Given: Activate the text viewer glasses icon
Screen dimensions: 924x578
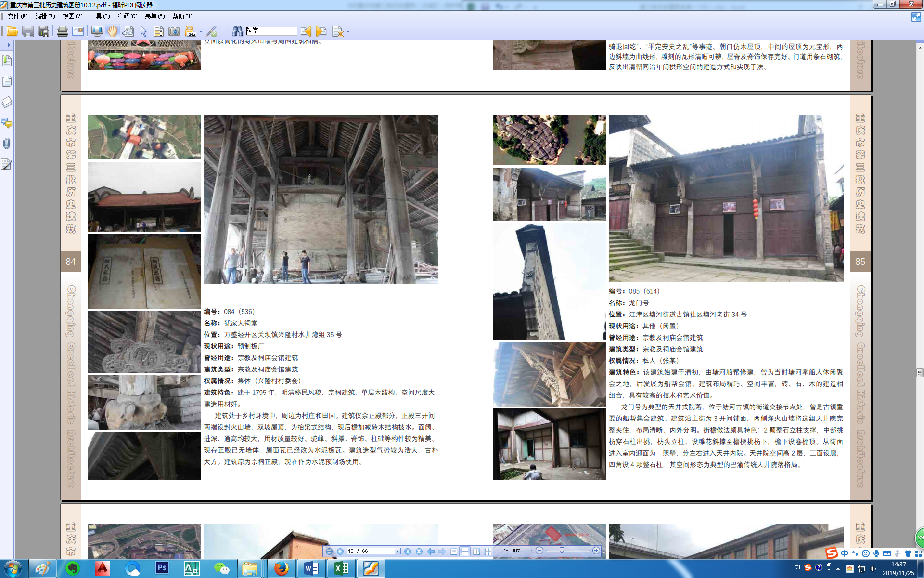Looking at the screenshot, I should coord(128,31).
